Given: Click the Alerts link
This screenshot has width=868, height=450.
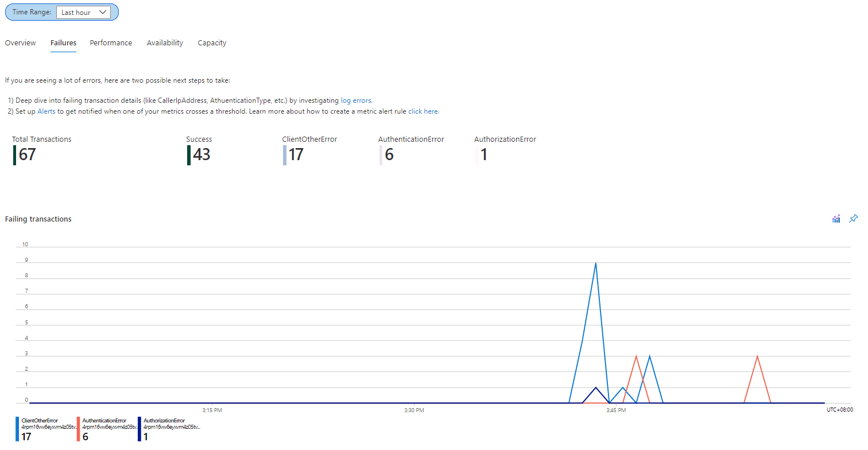Looking at the screenshot, I should [x=46, y=111].
